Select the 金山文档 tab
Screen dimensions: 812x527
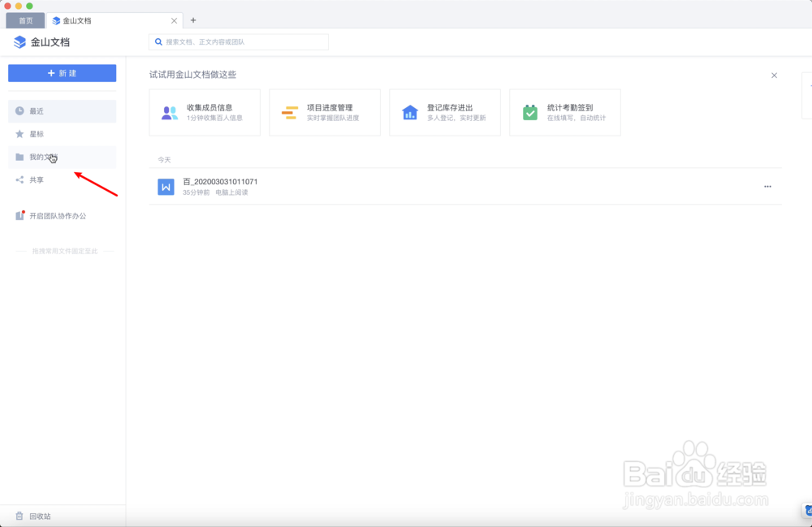coord(114,21)
